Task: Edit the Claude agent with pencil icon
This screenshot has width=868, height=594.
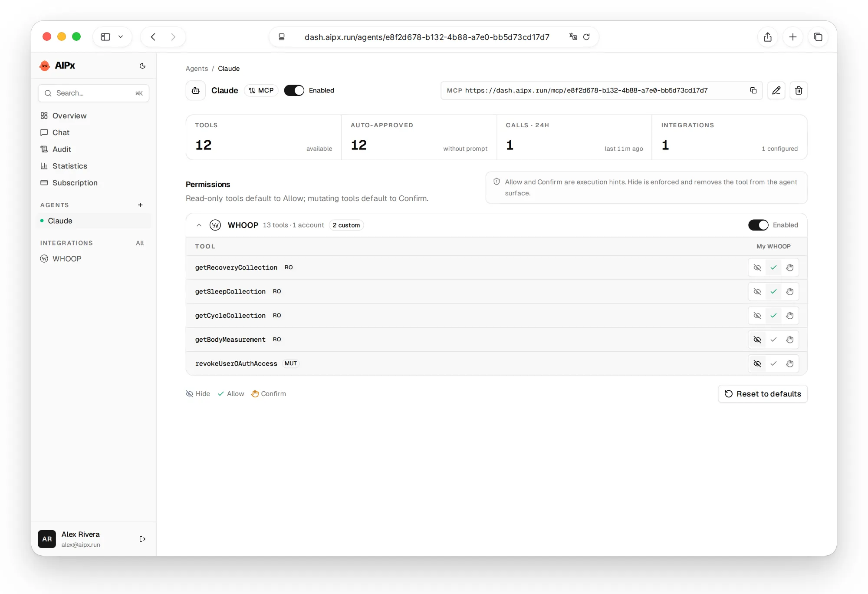Action: coord(776,90)
